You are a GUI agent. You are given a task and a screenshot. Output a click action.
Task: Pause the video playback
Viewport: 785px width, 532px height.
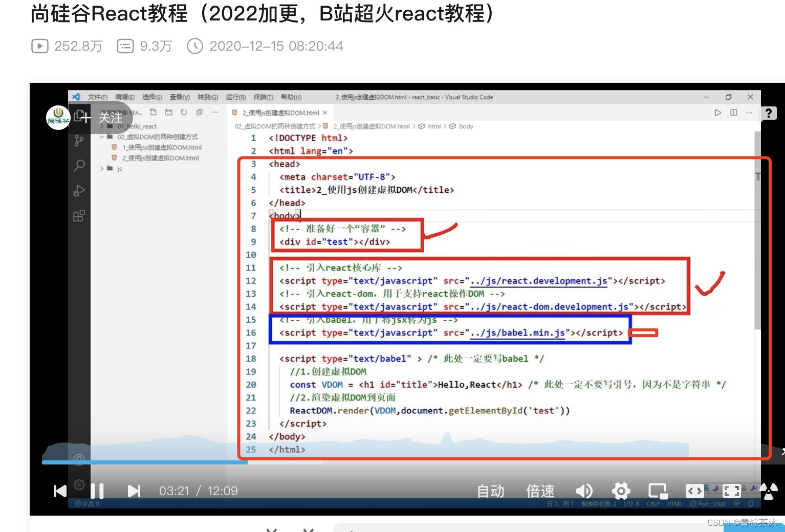(97, 491)
